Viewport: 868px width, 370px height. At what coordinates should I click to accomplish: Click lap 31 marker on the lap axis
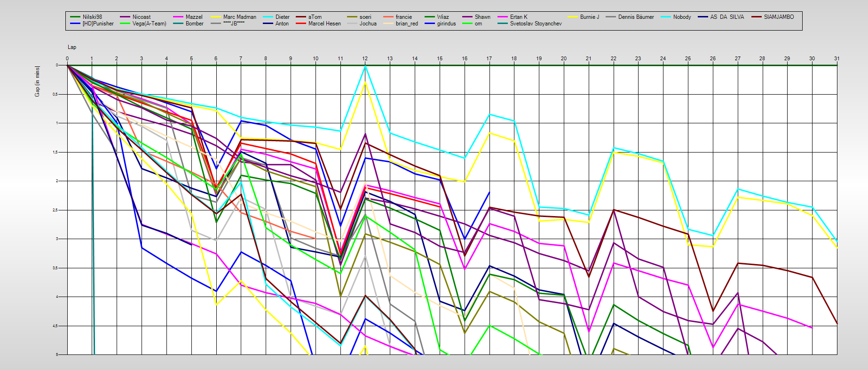click(x=836, y=58)
